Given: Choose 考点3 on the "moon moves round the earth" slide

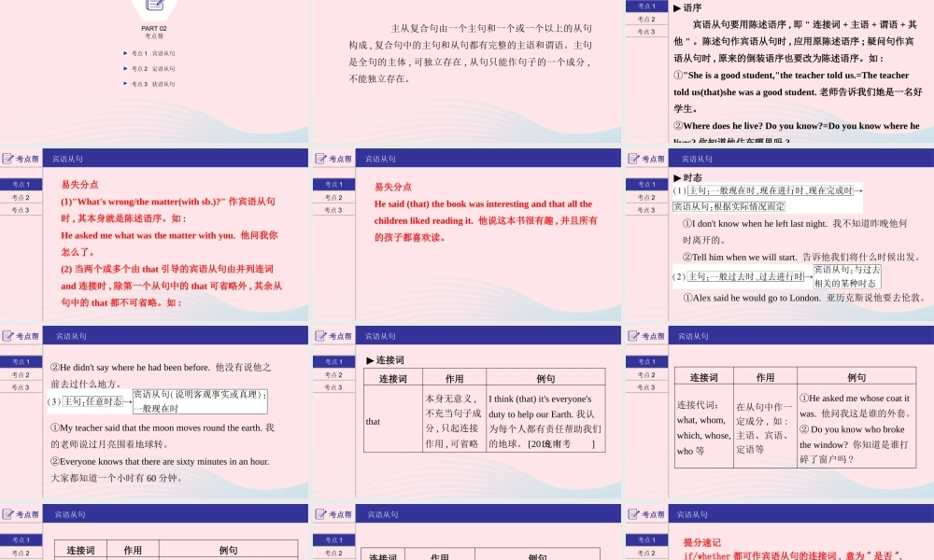Looking at the screenshot, I should (x=21, y=386).
